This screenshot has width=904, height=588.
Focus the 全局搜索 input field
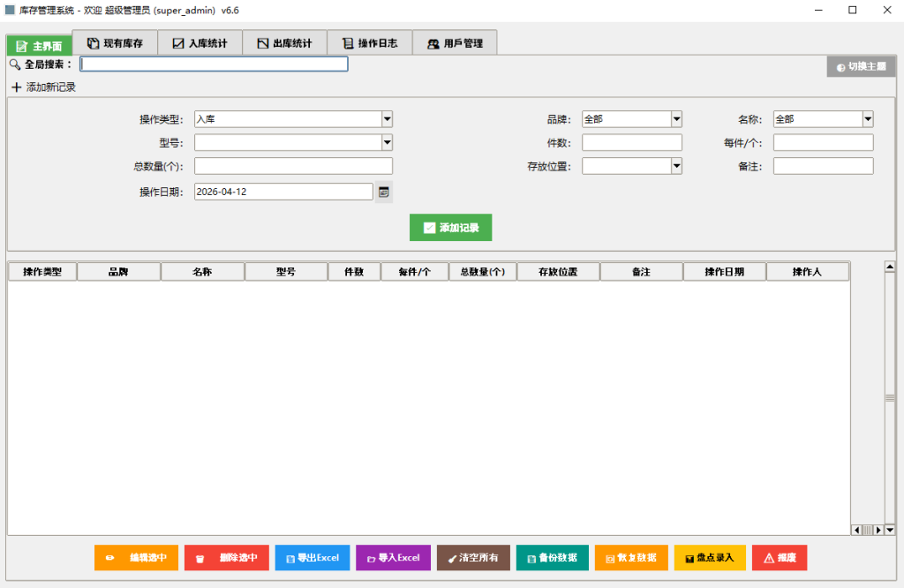tap(214, 64)
